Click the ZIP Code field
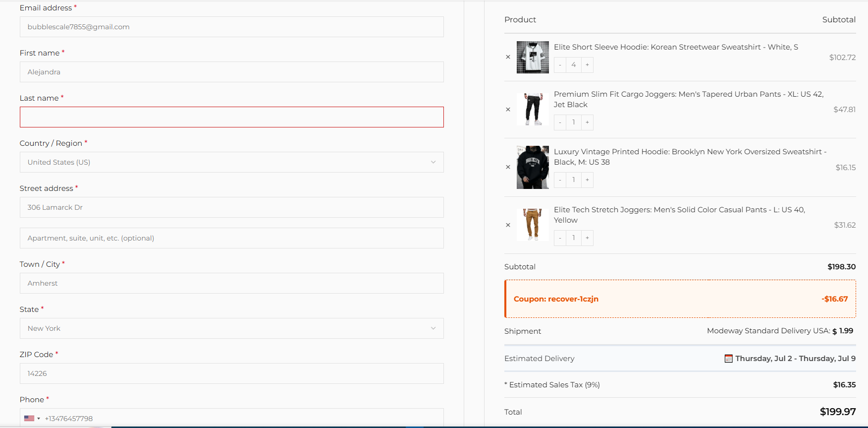This screenshot has width=868, height=428. tap(231, 373)
